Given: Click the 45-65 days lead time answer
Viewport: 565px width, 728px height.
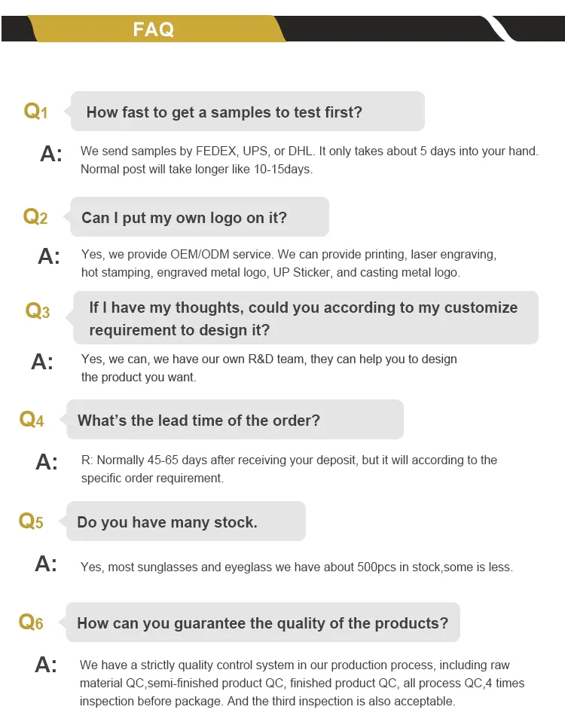Looking at the screenshot, I should (x=289, y=469).
